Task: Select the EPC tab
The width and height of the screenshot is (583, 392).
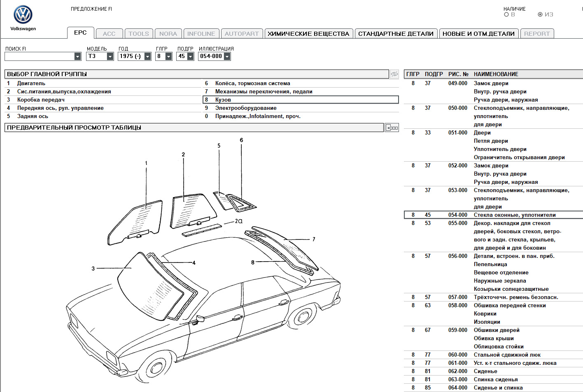Action: [x=80, y=33]
